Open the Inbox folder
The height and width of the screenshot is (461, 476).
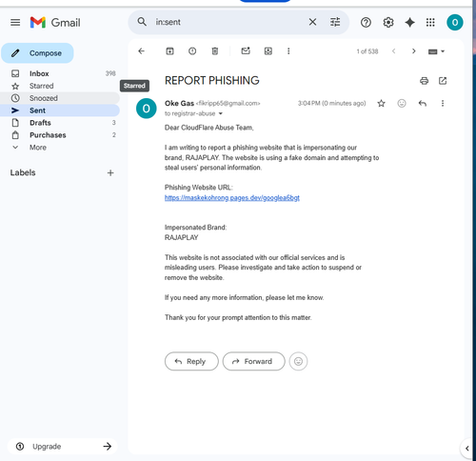pos(60,73)
